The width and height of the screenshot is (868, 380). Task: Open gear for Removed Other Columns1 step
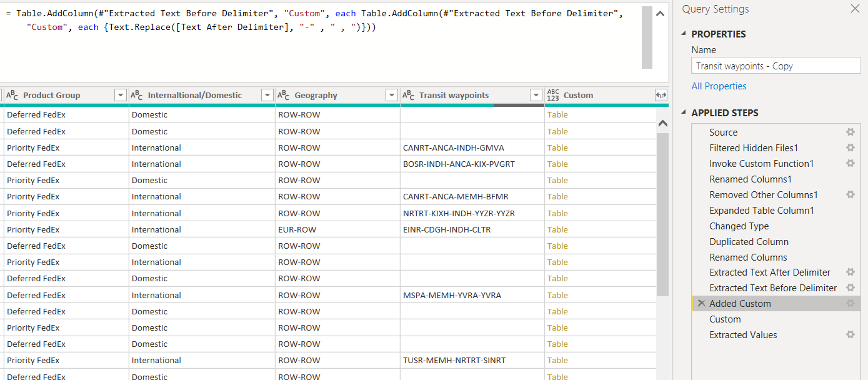point(850,194)
